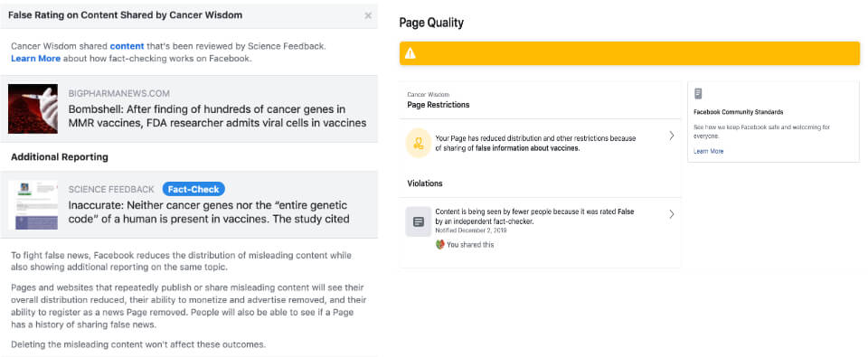Open the blue 'content' link
This screenshot has width=868, height=357.
(x=127, y=46)
